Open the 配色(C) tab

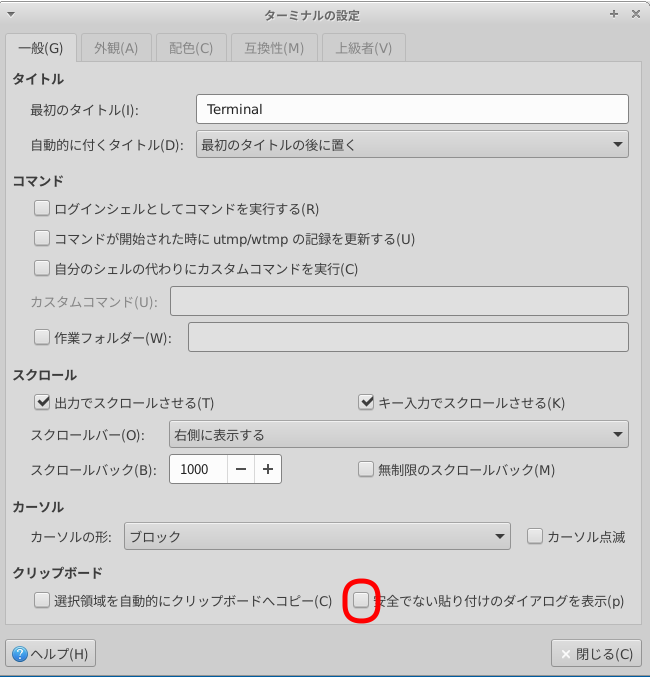coord(191,48)
